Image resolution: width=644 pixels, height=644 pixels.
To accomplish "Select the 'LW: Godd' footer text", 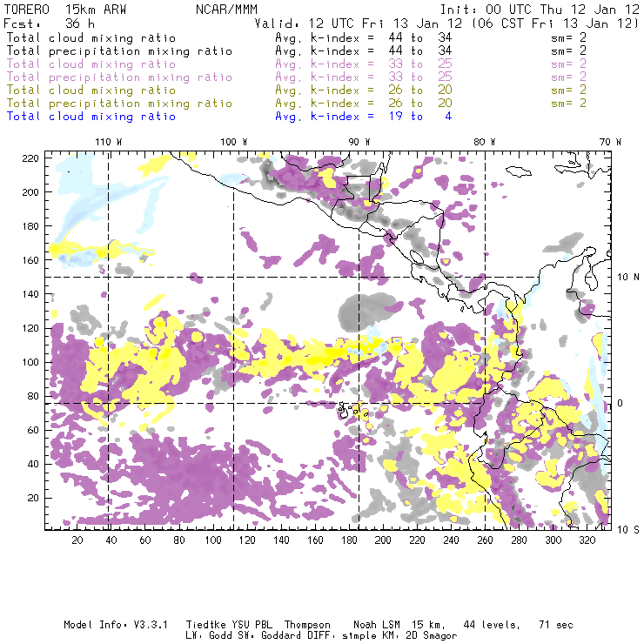I will click(209, 636).
